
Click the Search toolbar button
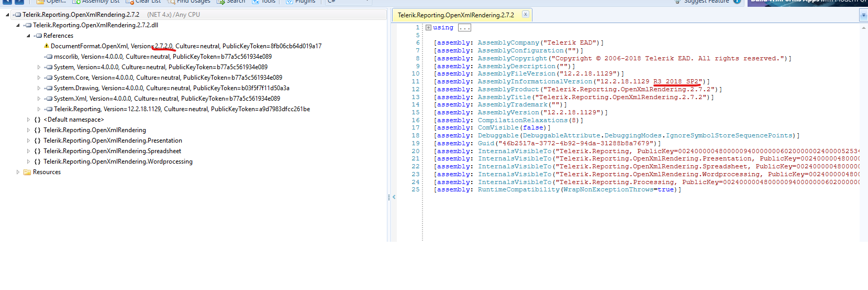coord(231,2)
